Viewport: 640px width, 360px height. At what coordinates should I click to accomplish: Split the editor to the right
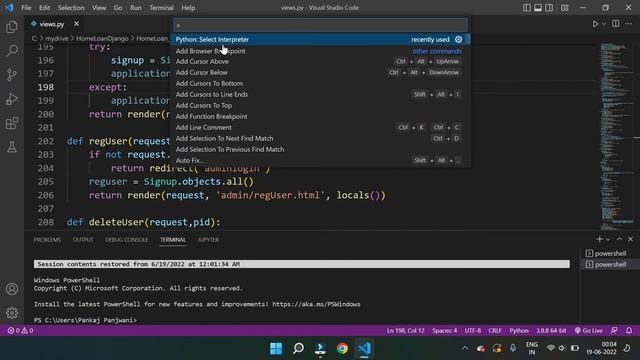tap(616, 24)
